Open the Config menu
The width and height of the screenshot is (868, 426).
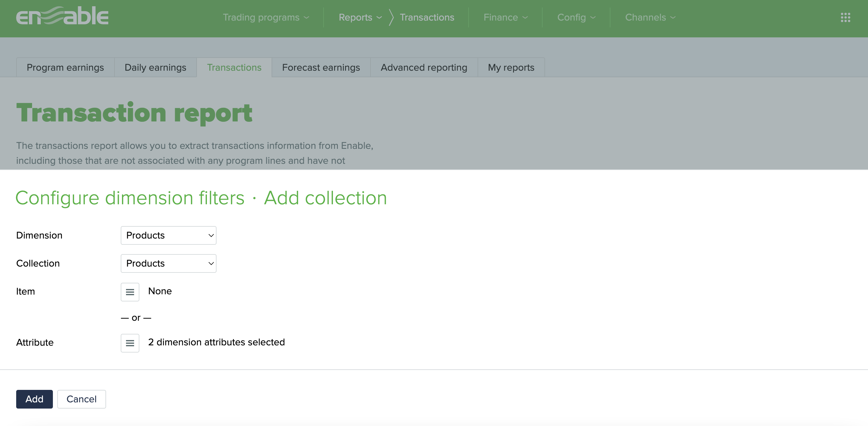[576, 17]
